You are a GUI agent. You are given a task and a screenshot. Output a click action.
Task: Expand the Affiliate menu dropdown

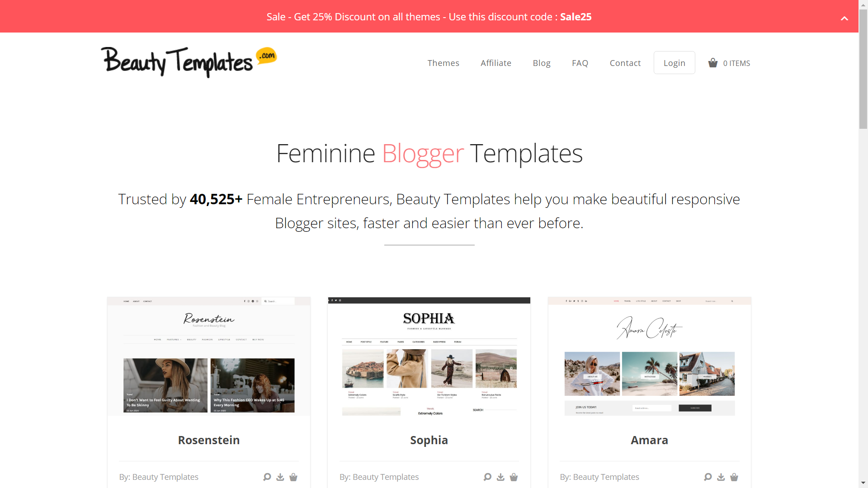tap(496, 62)
